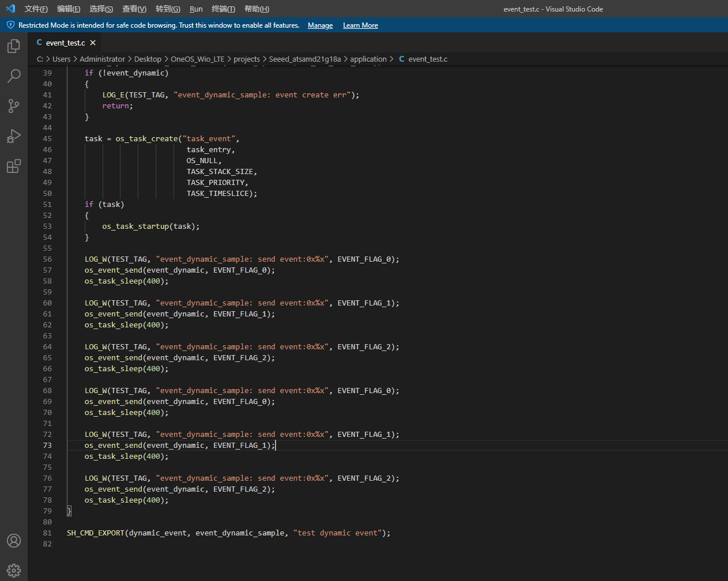Image resolution: width=728 pixels, height=581 pixels.
Task: Open the 文件(F) menu
Action: click(36, 9)
